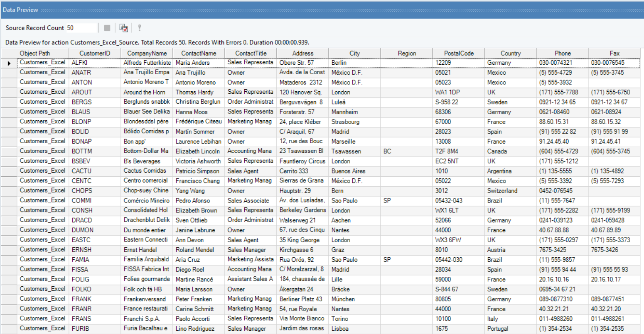
Task: Click the Fax column header
Action: 614,53
